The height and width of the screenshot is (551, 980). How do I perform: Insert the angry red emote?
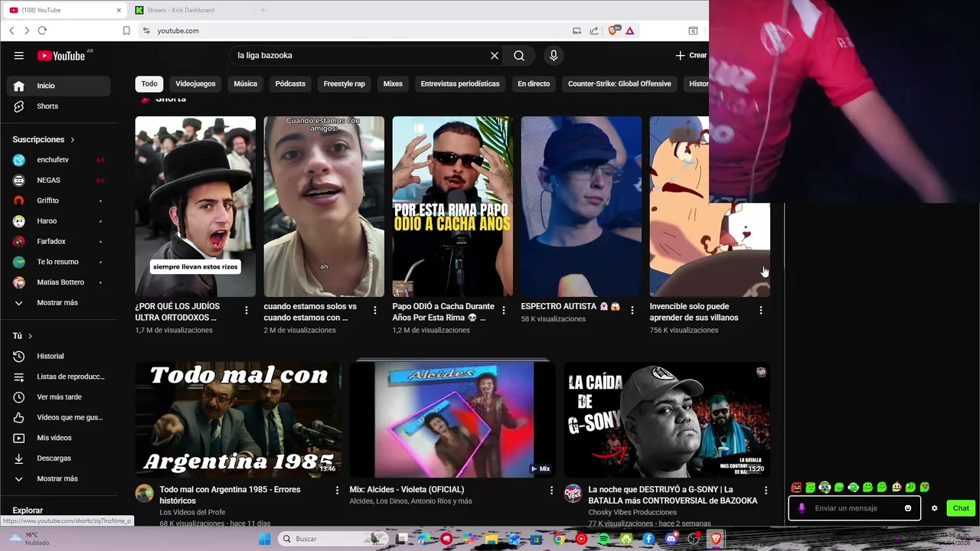(x=796, y=487)
